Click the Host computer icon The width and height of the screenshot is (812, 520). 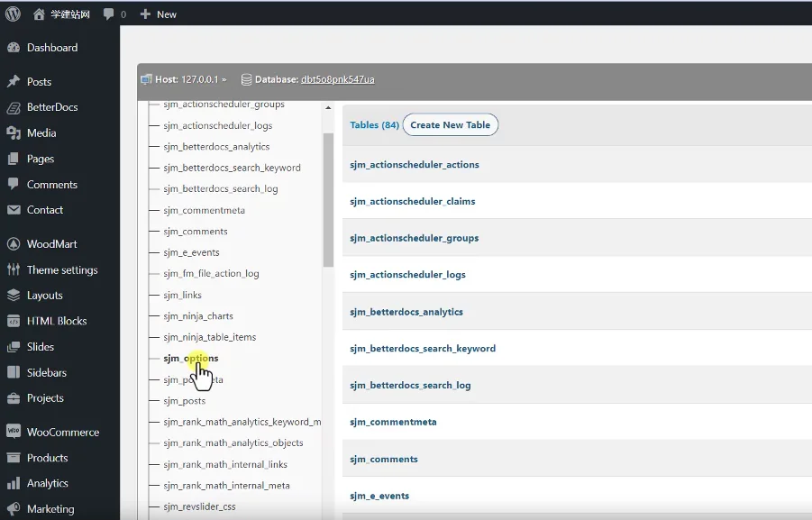coord(147,79)
